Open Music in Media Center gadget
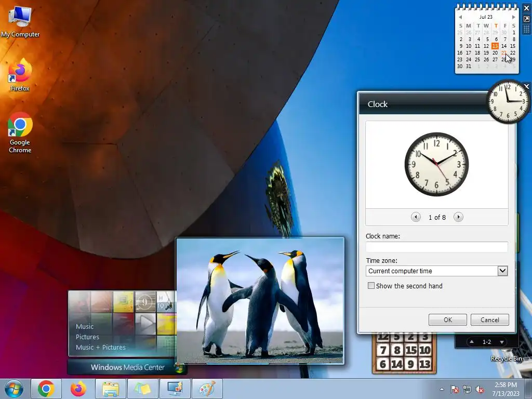Image resolution: width=532 pixels, height=399 pixels. coord(85,326)
